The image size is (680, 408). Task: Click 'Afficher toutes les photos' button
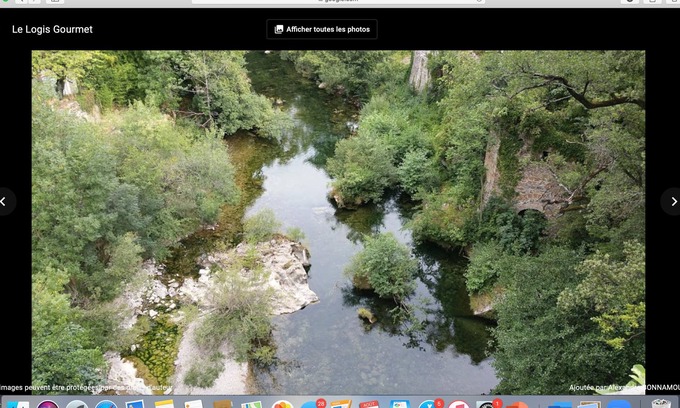click(322, 29)
